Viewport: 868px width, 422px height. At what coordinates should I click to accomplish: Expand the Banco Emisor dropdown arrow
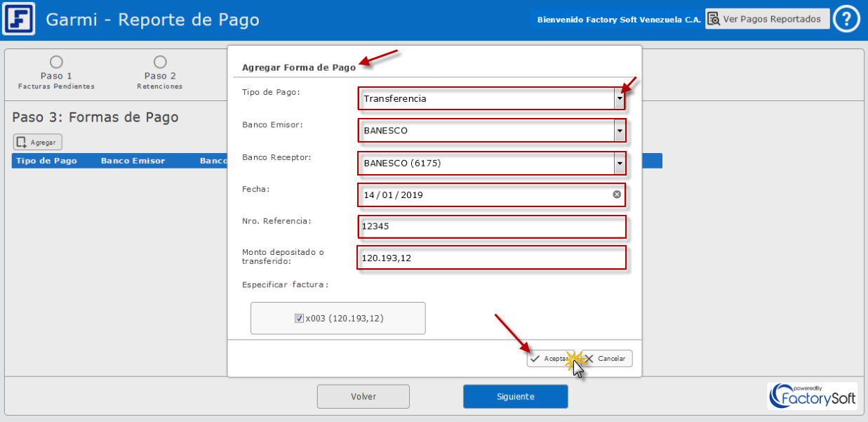[619, 131]
